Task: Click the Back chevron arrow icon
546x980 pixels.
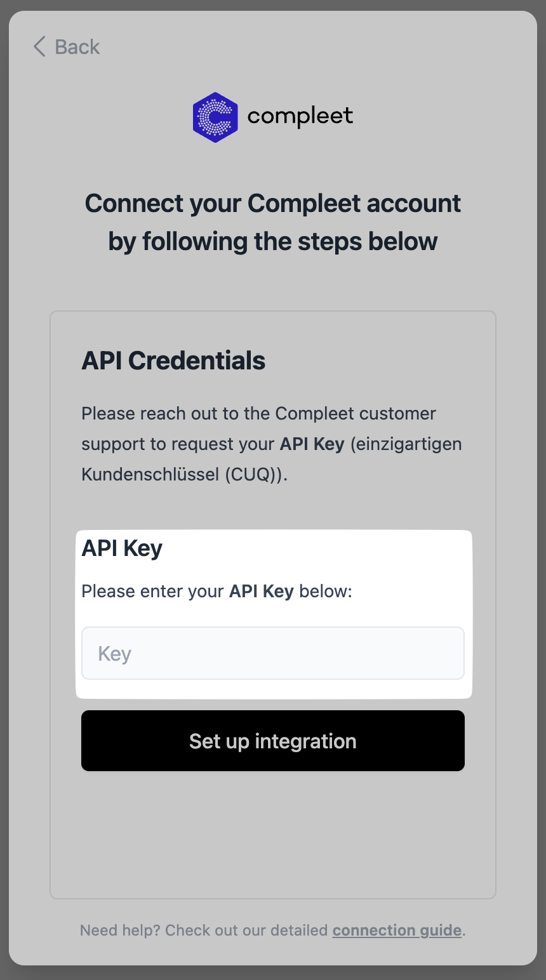Action: click(x=39, y=46)
